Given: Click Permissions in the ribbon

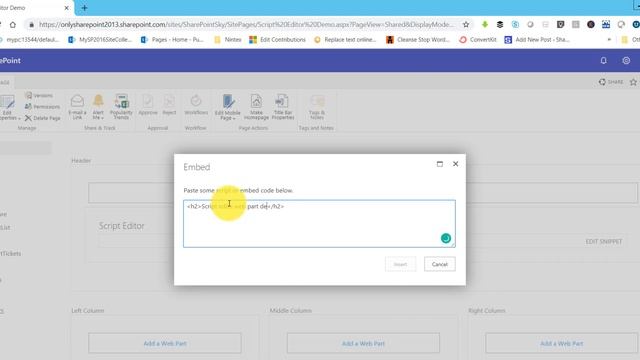Looking at the screenshot, I should [x=42, y=107].
